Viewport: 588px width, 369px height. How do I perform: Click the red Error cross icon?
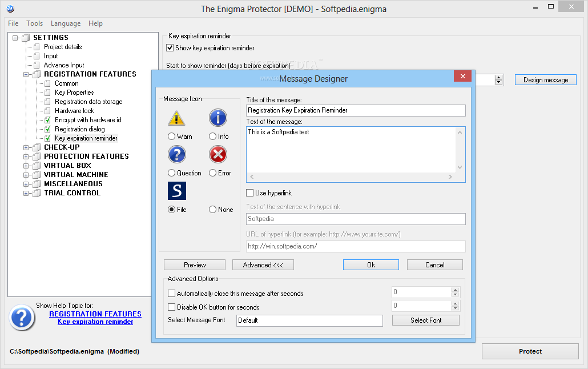tap(218, 154)
